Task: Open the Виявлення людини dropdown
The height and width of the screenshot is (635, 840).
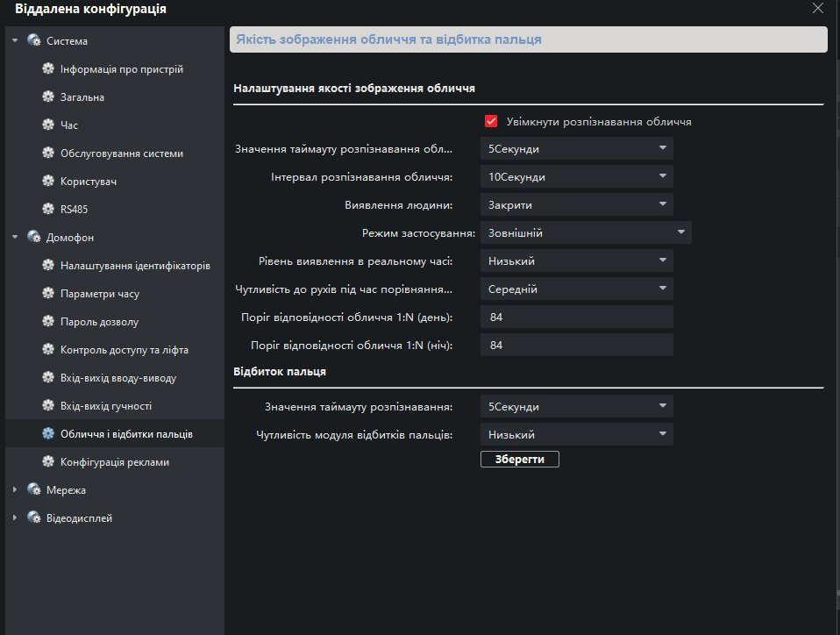Action: pos(576,205)
